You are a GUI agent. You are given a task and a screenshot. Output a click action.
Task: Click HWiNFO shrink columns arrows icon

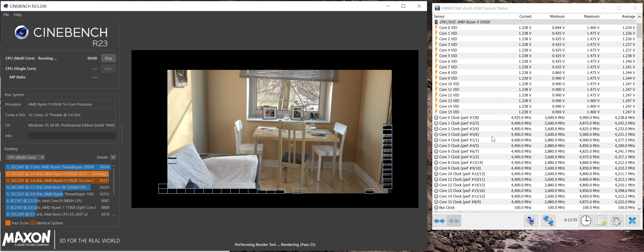[x=454, y=221]
